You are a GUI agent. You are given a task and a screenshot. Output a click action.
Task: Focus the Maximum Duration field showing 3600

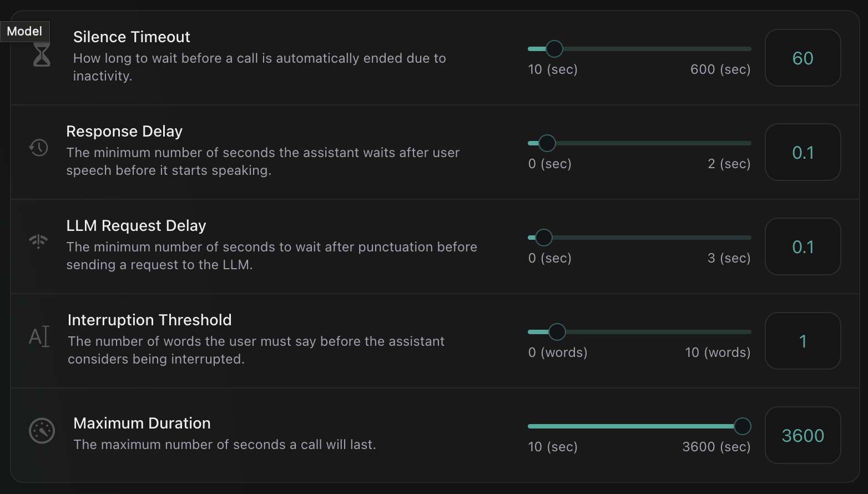[x=803, y=436]
